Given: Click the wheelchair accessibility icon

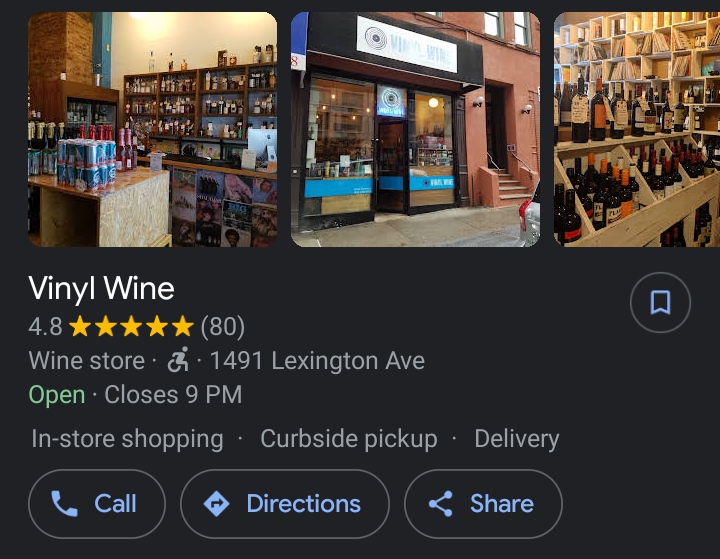Looking at the screenshot, I should pyautogui.click(x=178, y=360).
